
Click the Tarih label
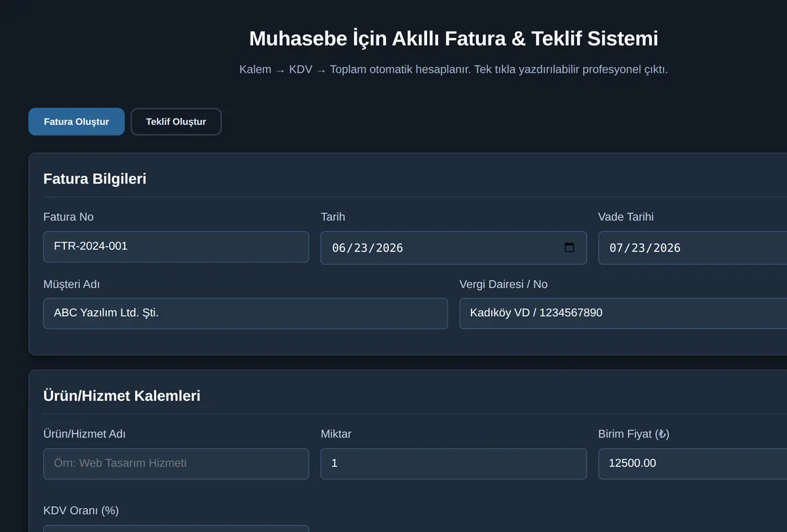click(x=333, y=217)
